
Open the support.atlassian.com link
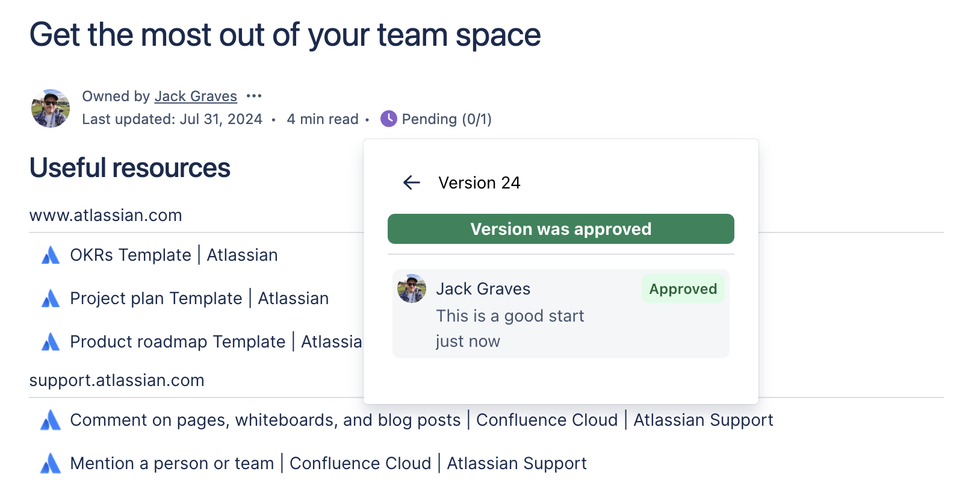point(117,380)
